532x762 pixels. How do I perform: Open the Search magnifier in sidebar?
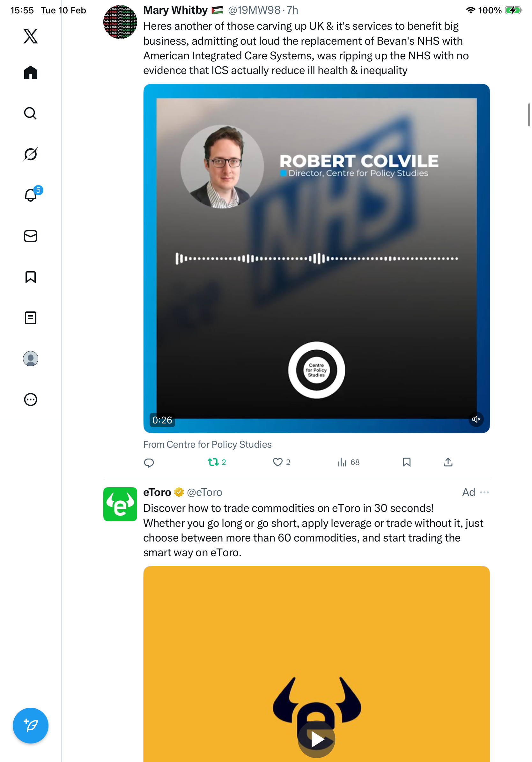(x=31, y=113)
